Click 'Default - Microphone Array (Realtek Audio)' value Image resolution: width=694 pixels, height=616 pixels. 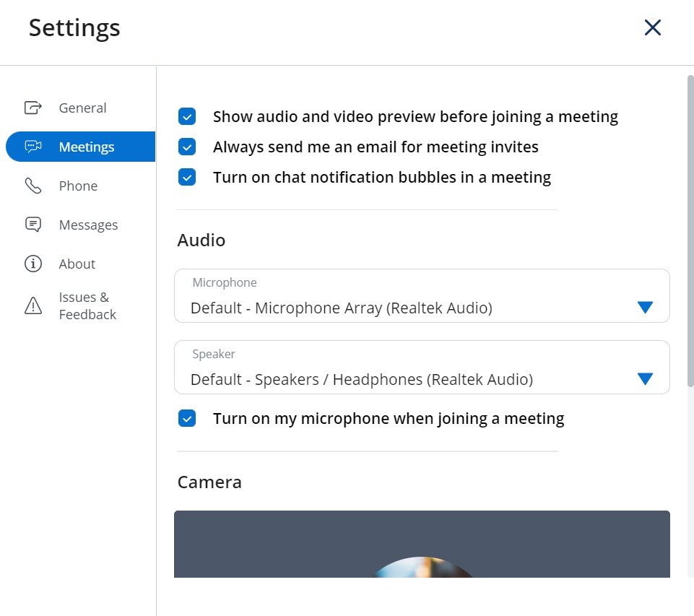(x=342, y=308)
